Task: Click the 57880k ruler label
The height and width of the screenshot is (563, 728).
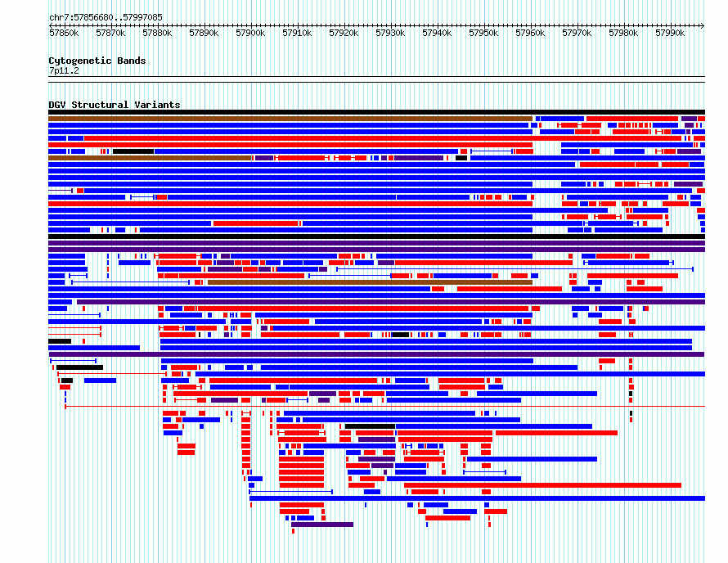Action: tap(157, 34)
